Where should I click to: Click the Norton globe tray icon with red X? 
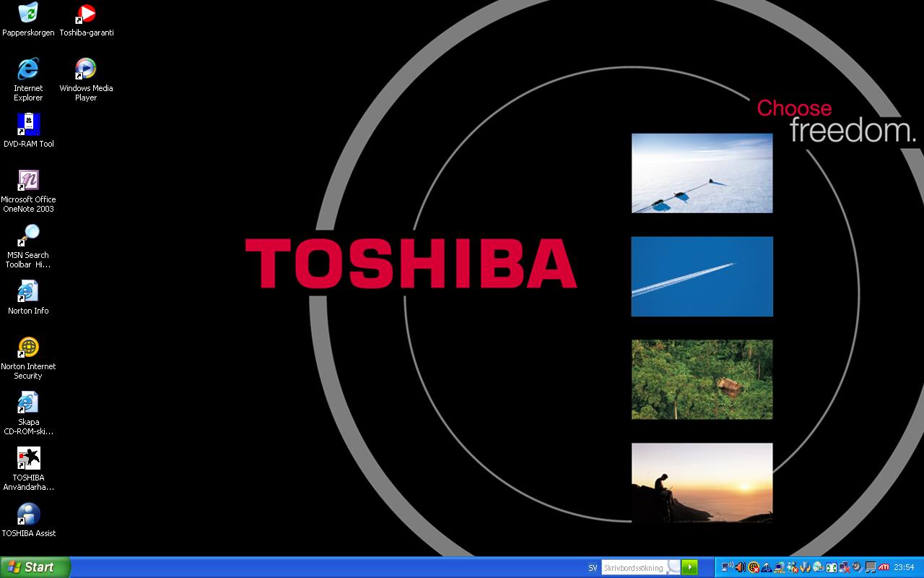(x=754, y=567)
